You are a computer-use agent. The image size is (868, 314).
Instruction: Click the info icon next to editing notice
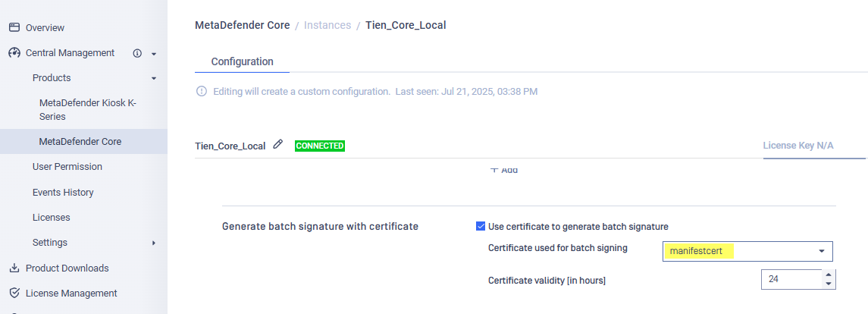coord(202,91)
